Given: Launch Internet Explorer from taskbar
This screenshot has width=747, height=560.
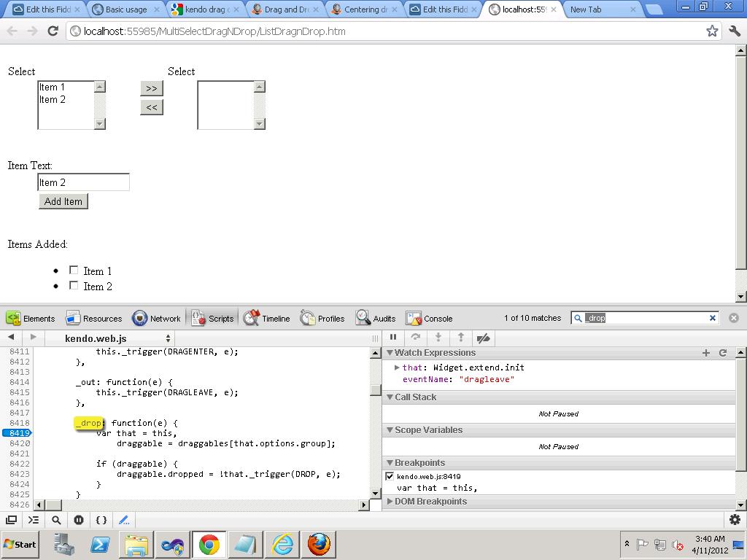Looking at the screenshot, I should pos(282,544).
